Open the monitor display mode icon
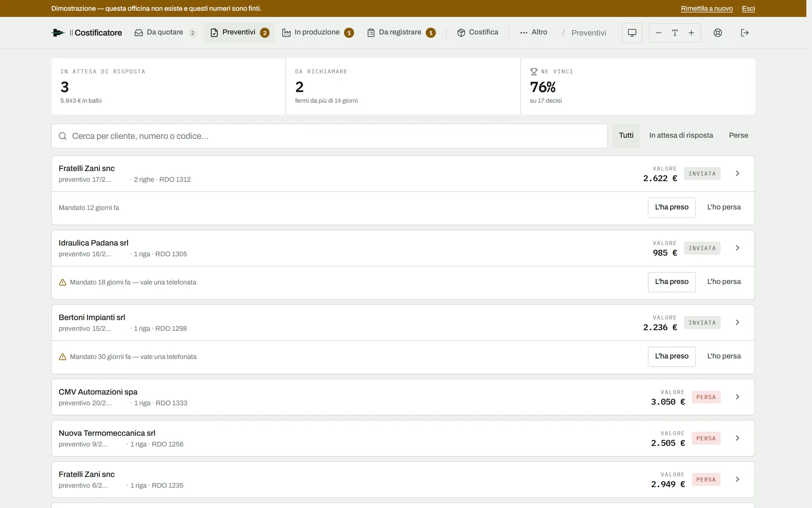 click(x=632, y=33)
